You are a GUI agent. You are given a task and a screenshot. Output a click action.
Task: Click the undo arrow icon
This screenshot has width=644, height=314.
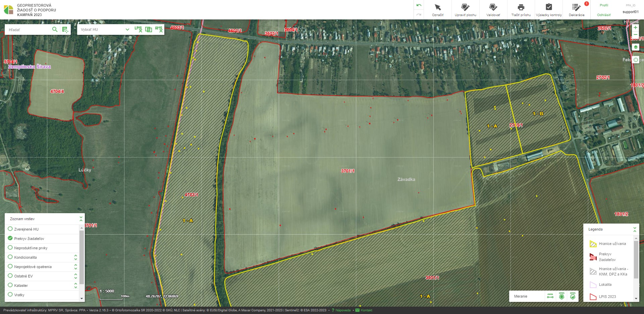point(419,5)
